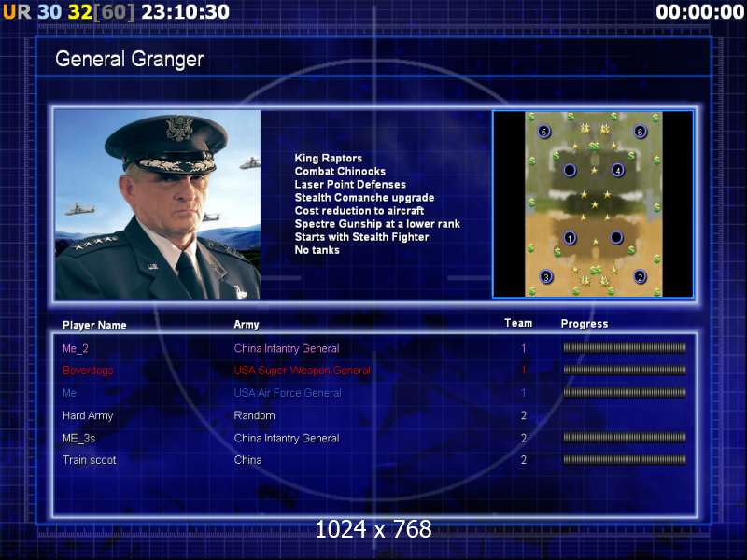This screenshot has width=747, height=560.
Task: Select start position 4 on the minimap
Action: pos(617,170)
